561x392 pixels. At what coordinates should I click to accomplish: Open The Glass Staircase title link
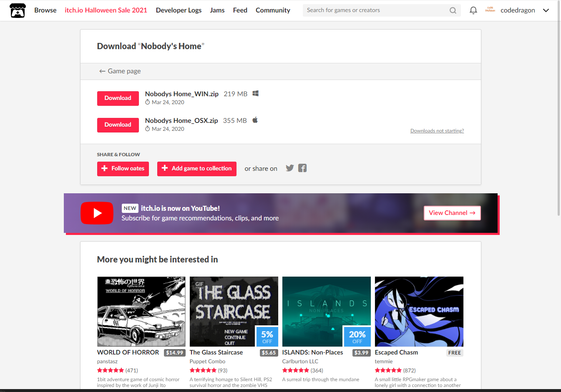click(216, 352)
